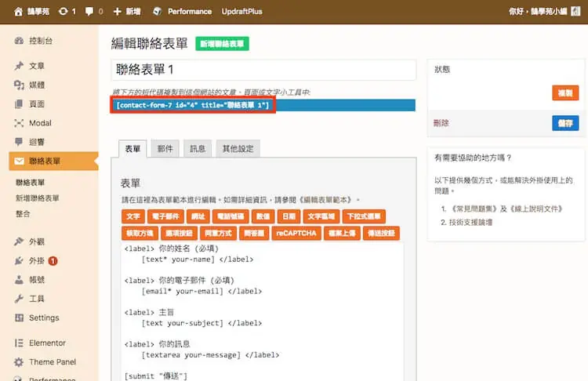Insert a 電話號碼 tag
Viewport: 588px width, 381px height.
tap(230, 216)
